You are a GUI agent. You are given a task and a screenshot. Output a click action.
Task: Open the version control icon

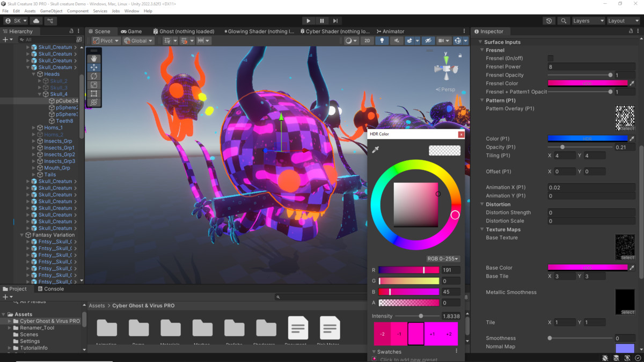50,21
